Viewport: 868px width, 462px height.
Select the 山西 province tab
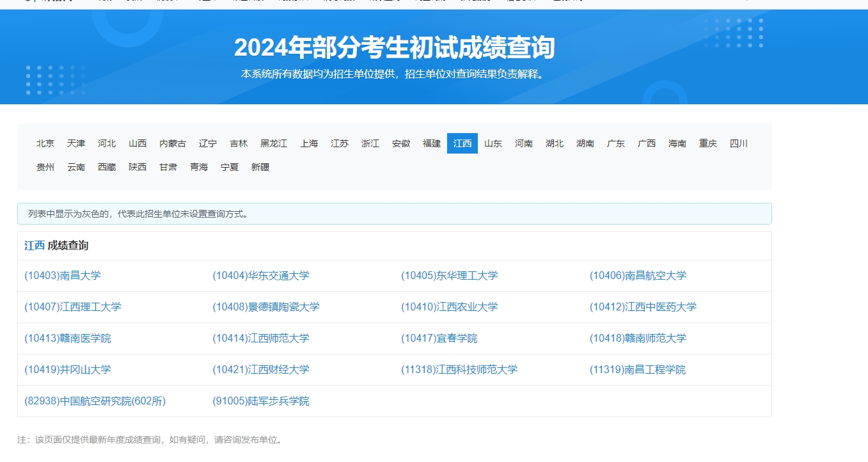pyautogui.click(x=138, y=143)
